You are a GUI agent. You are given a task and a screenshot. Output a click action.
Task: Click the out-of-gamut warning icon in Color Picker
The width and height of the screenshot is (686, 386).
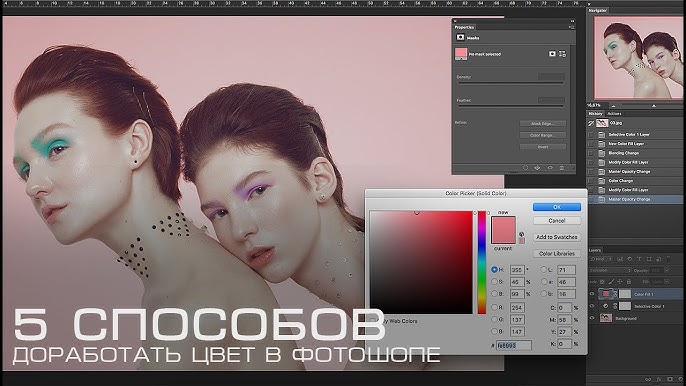[522, 234]
